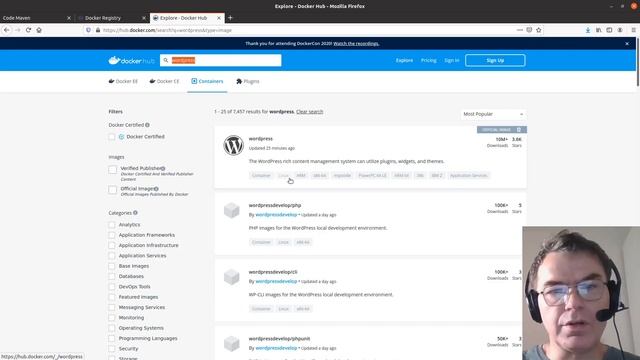
Task: Click the browser forward arrow
Action: pos(18,30)
